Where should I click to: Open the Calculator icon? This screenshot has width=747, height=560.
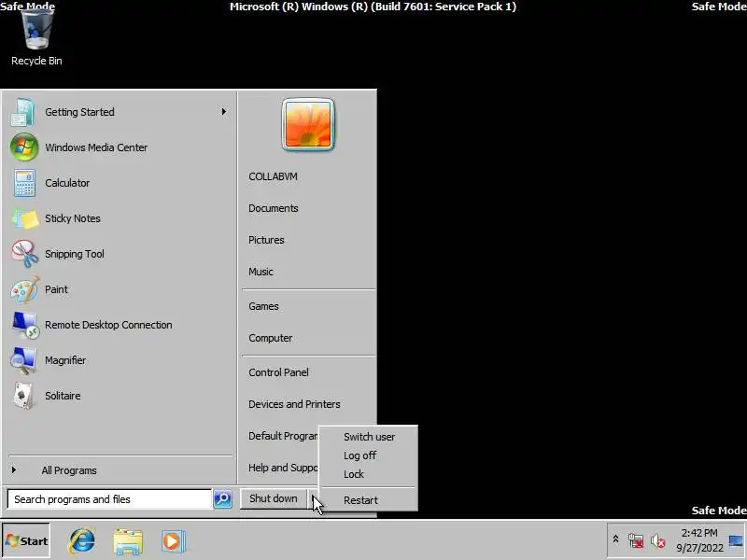[x=24, y=183]
